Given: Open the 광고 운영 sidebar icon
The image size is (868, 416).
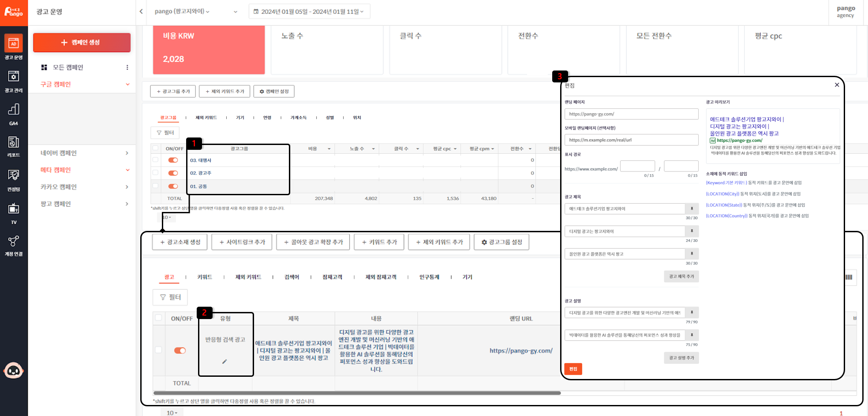Looking at the screenshot, I should 14,44.
